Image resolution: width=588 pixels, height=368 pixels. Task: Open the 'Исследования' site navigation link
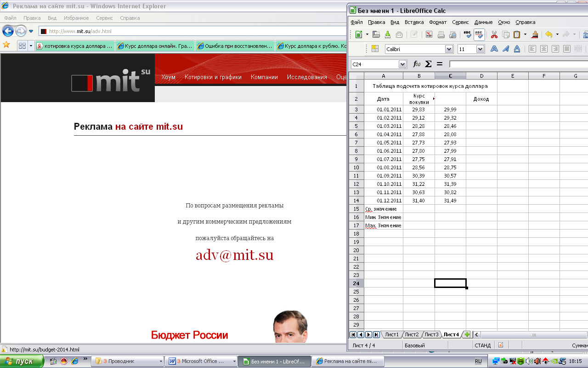(x=307, y=77)
